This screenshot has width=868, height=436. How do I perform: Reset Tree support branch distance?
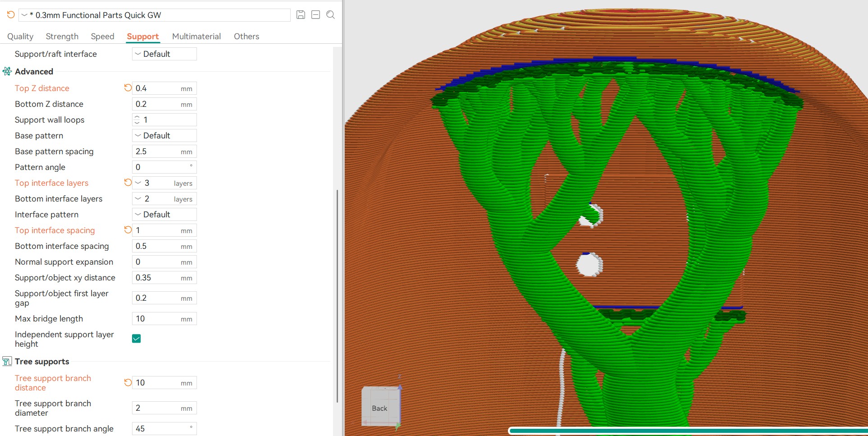pos(128,382)
